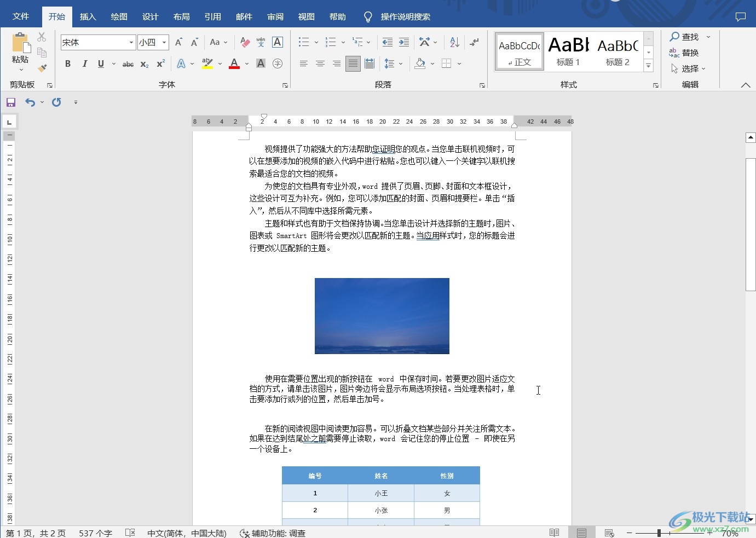Toggle Bold formatting

point(68,64)
